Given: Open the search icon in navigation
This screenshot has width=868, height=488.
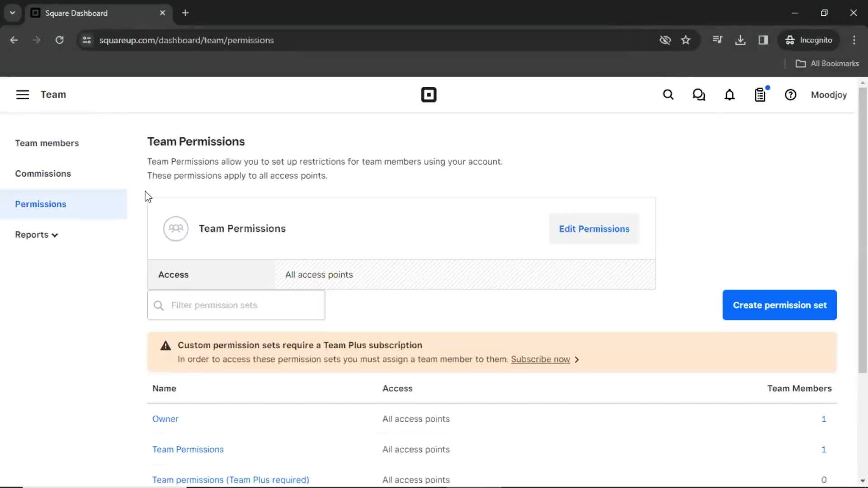Looking at the screenshot, I should (x=668, y=95).
